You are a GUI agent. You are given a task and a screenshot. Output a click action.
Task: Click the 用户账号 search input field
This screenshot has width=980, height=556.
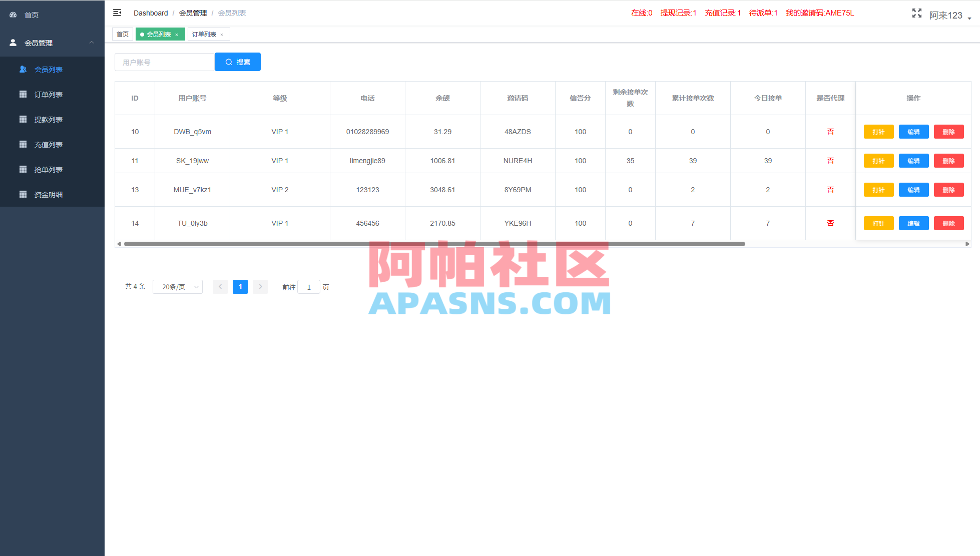[164, 62]
